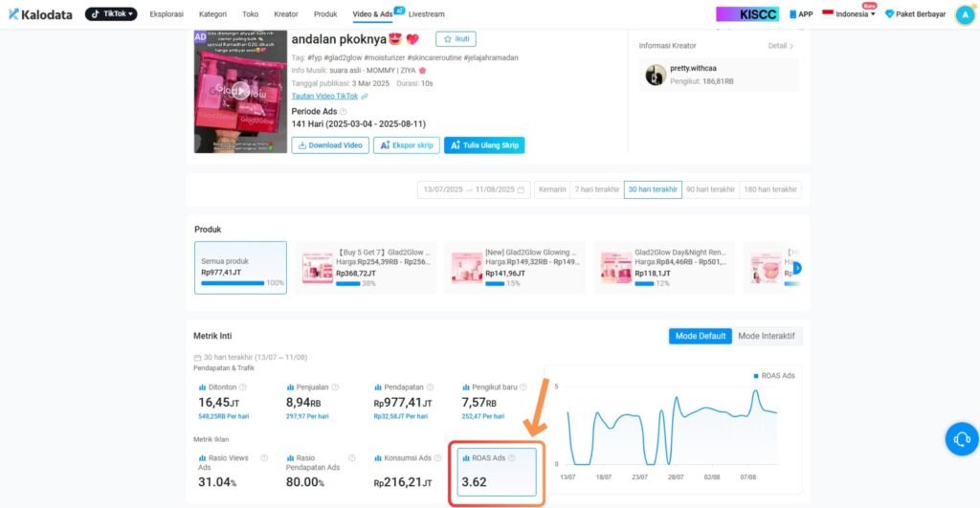The image size is (980, 508).
Task: Click the Ikuti follow button
Action: pyautogui.click(x=456, y=38)
